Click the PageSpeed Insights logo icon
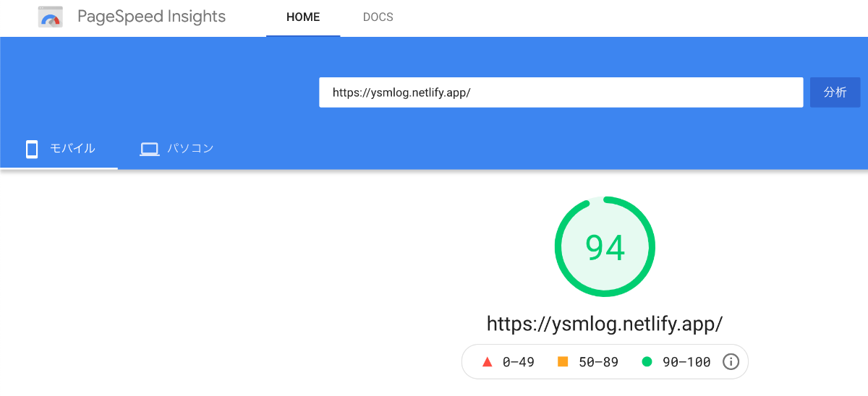 pyautogui.click(x=51, y=17)
